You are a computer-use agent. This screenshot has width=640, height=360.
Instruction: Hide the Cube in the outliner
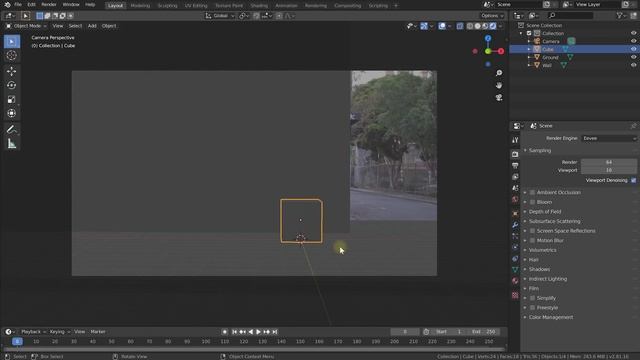(633, 49)
